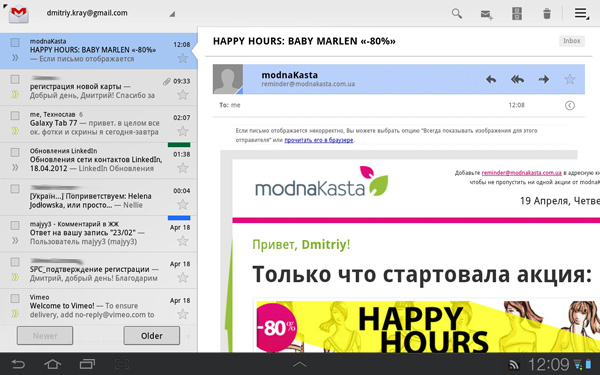600x375 pixels.
Task: Tap the recent apps button
Action: pos(87,364)
